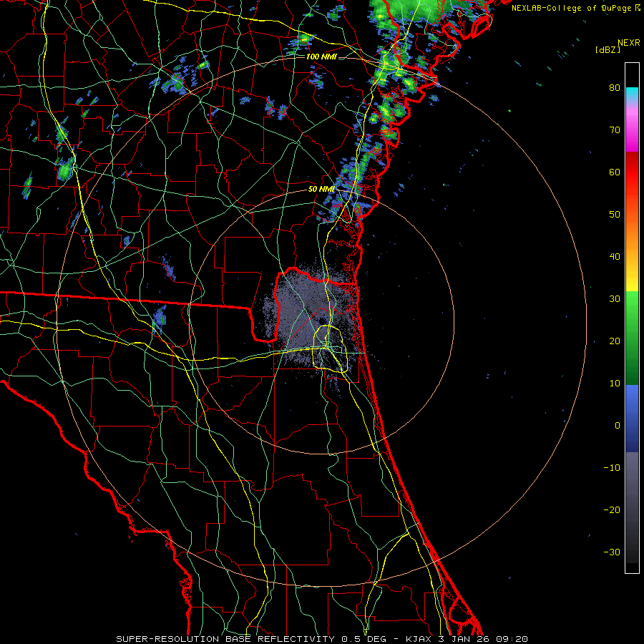Click the 20 value on the dBZ scale
Image resolution: width=644 pixels, height=644 pixels.
pyautogui.click(x=615, y=341)
